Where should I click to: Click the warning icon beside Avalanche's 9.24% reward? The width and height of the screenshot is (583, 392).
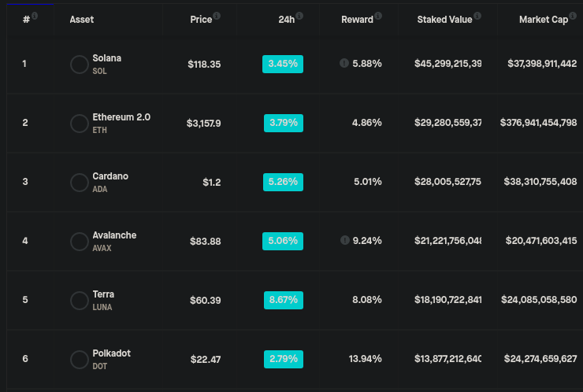coord(344,240)
